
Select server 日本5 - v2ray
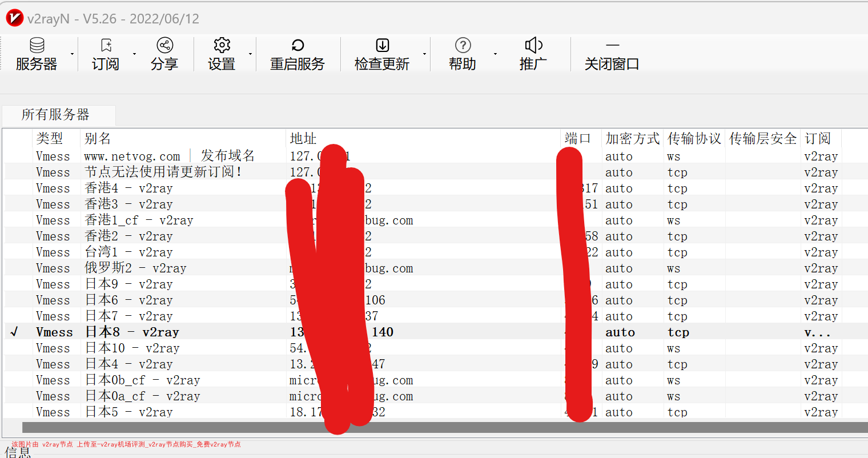(436, 411)
